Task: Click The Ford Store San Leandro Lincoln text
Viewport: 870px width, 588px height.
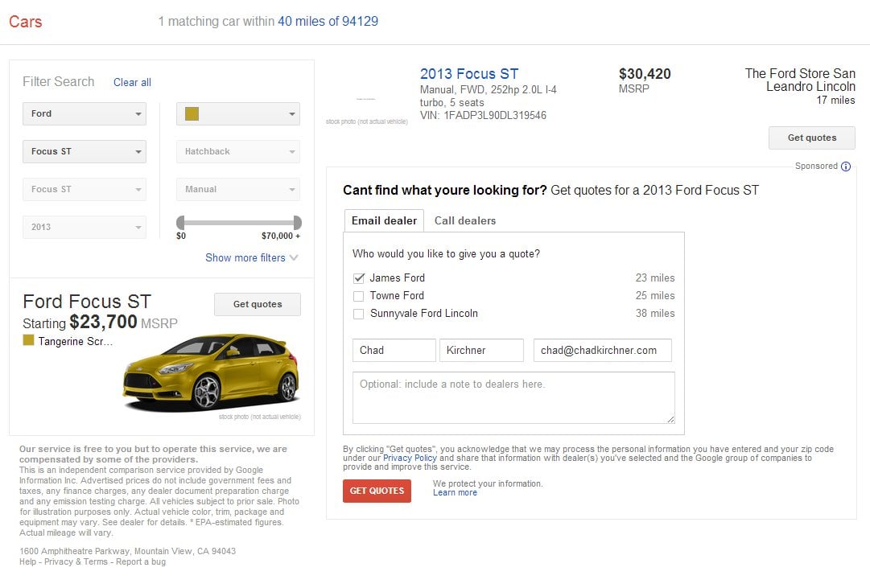Action: tap(800, 80)
